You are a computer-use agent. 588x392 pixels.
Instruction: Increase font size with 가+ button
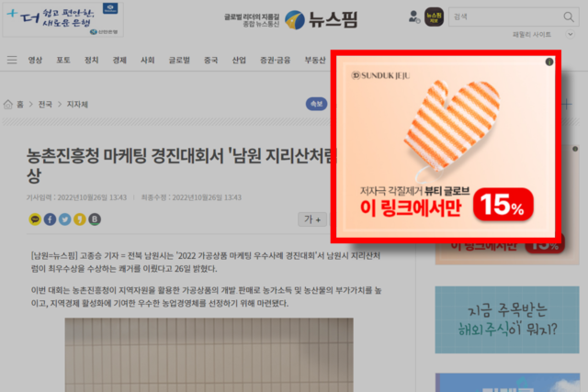point(312,219)
